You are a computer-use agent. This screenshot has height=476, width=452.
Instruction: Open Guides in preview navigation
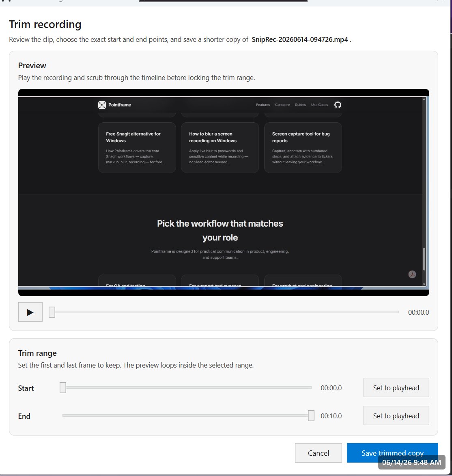click(x=300, y=105)
